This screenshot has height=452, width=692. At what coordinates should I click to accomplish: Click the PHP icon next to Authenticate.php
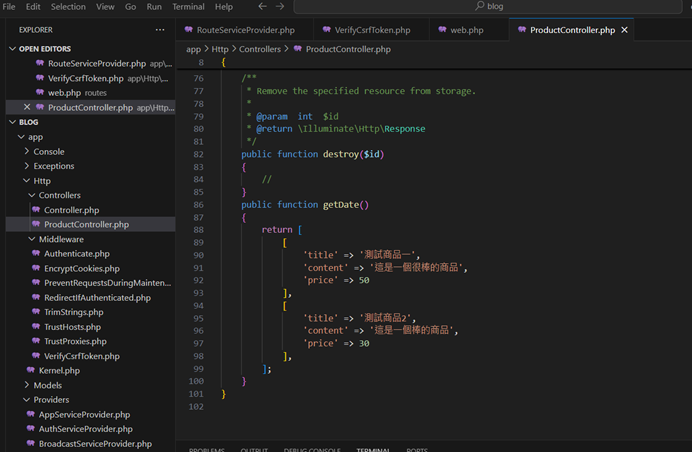[36, 254]
